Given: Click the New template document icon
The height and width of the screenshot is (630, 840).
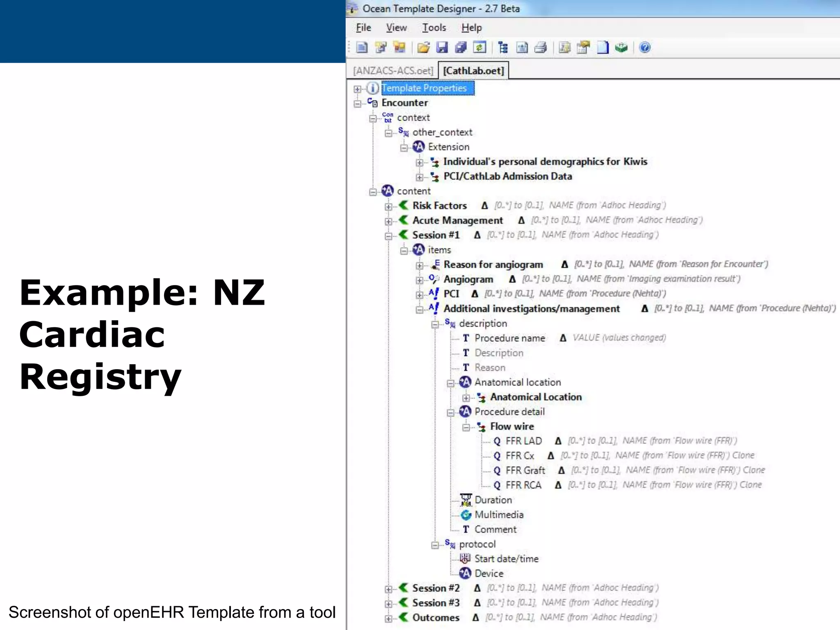Looking at the screenshot, I should point(362,48).
